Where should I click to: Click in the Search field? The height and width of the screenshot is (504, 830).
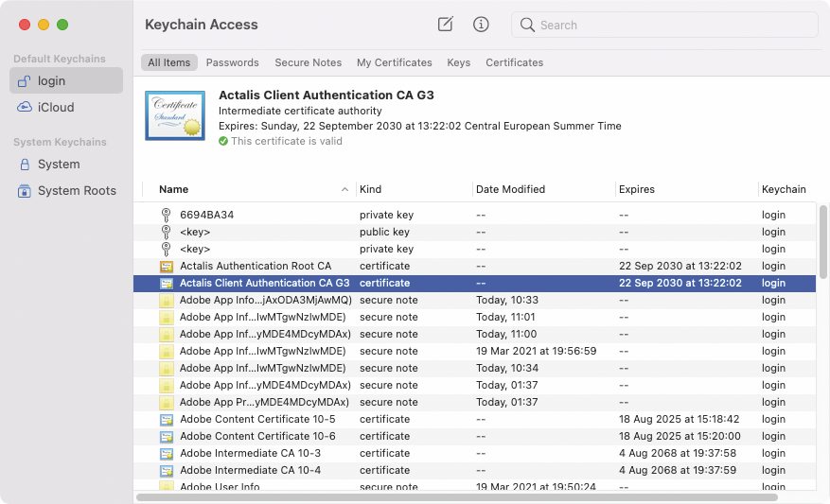point(664,25)
